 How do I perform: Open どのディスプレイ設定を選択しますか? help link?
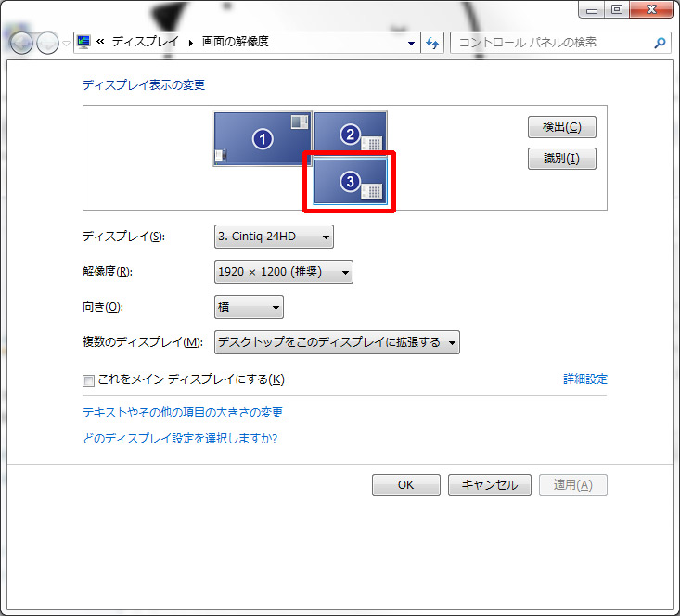[x=180, y=438]
